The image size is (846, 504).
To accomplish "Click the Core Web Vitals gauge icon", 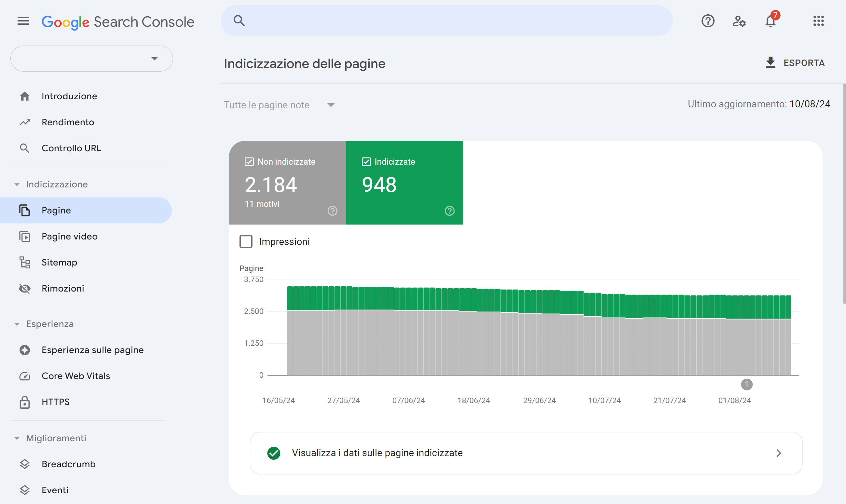I will (24, 376).
